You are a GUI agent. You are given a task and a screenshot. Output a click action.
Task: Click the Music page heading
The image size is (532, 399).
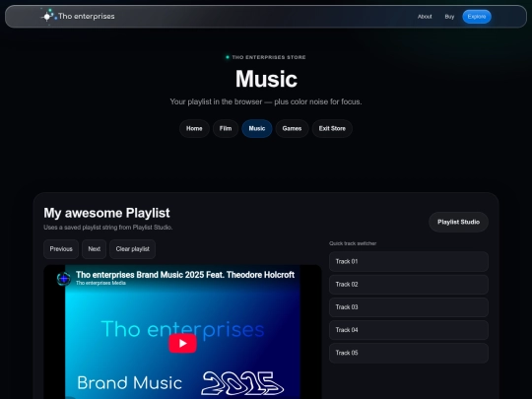(x=266, y=79)
